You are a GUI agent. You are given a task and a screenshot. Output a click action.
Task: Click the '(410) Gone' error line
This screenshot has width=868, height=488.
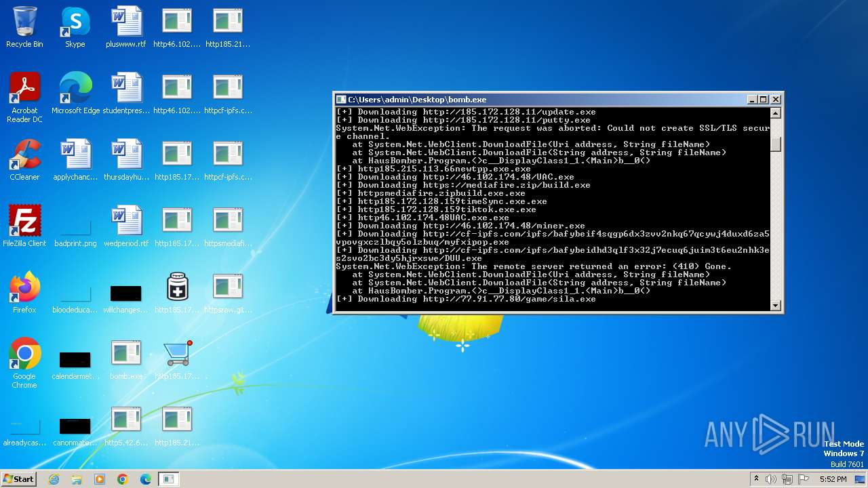(x=534, y=266)
